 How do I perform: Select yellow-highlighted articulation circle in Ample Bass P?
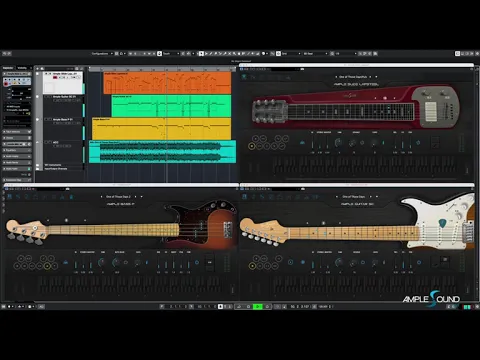tap(47, 266)
